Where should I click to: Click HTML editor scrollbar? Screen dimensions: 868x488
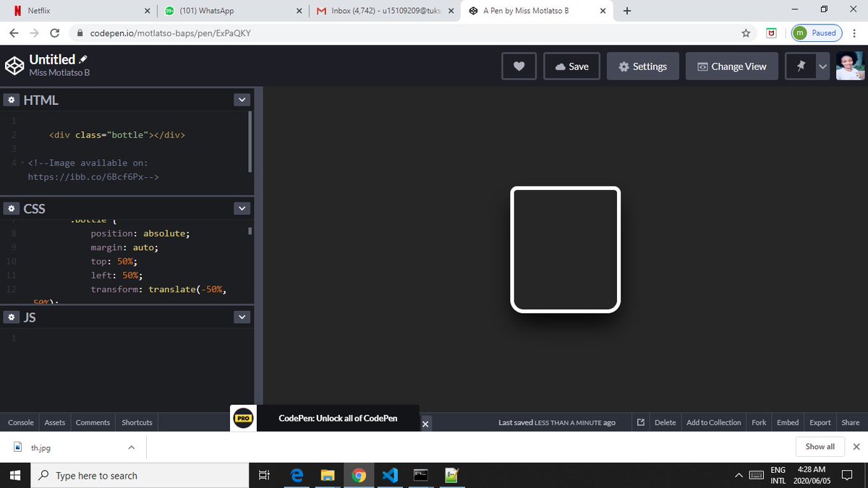click(250, 142)
